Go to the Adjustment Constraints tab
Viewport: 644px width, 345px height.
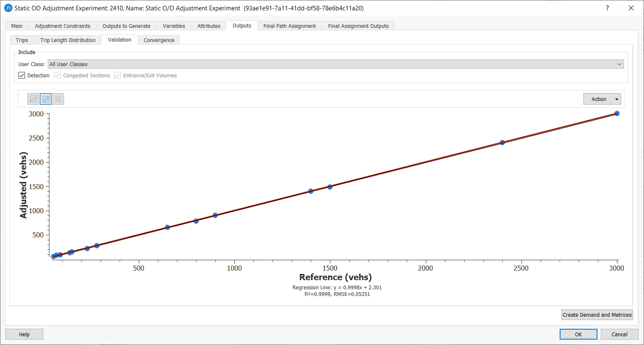click(62, 26)
